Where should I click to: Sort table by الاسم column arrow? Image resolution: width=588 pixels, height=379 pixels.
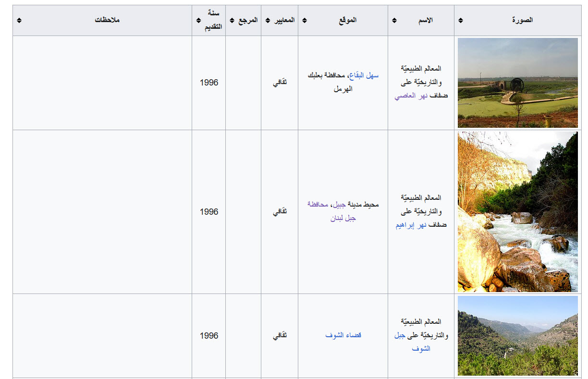pos(394,20)
